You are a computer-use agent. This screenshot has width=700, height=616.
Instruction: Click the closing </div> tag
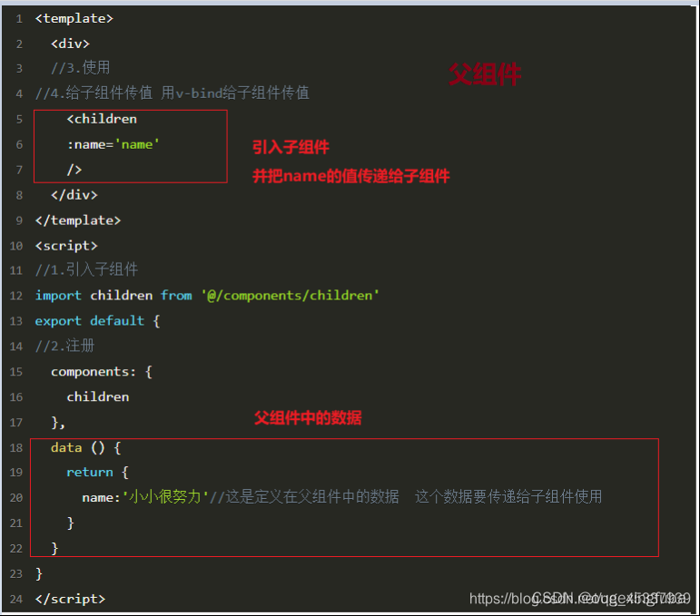click(74, 195)
